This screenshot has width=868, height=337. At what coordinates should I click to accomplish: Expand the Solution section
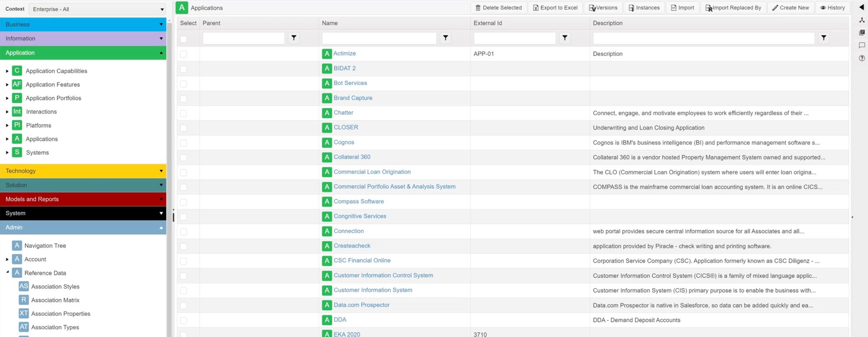point(83,185)
